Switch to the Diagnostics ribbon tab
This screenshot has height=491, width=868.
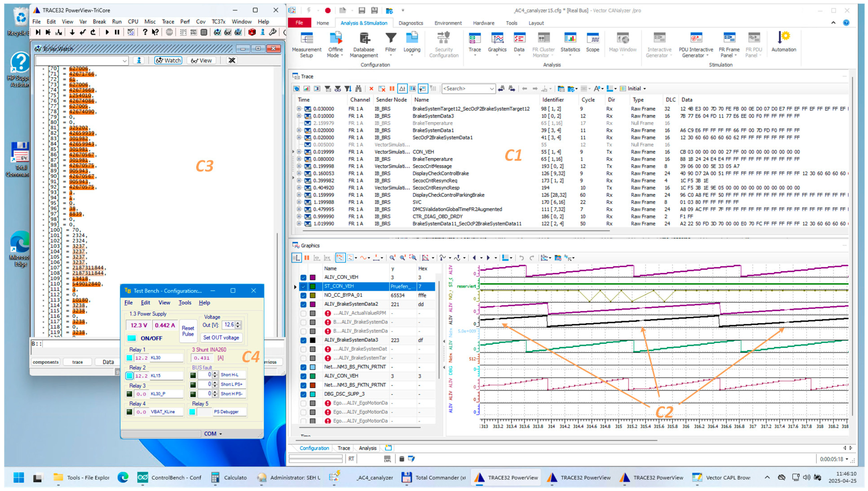(x=410, y=23)
